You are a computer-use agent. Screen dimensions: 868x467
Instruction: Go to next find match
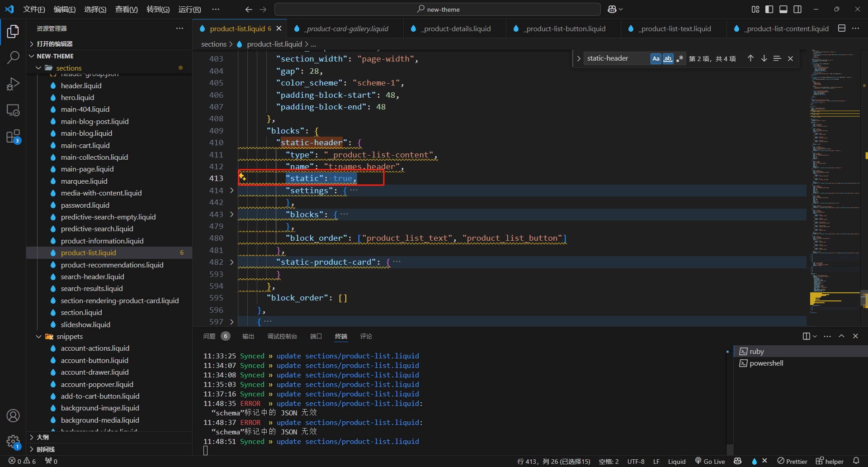(764, 58)
